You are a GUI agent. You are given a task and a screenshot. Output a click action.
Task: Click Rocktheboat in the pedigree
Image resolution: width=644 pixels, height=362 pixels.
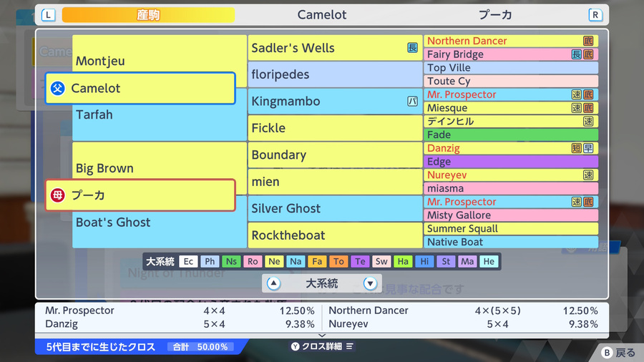335,235
